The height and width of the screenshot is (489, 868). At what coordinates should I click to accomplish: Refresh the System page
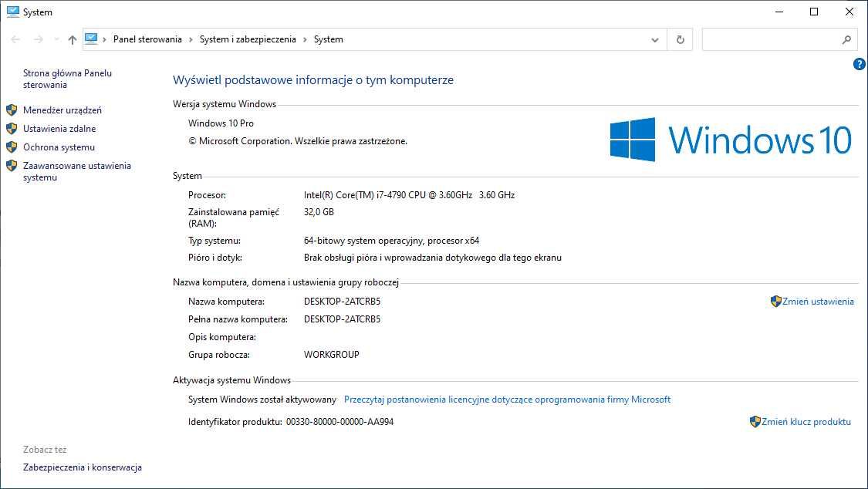(x=681, y=40)
